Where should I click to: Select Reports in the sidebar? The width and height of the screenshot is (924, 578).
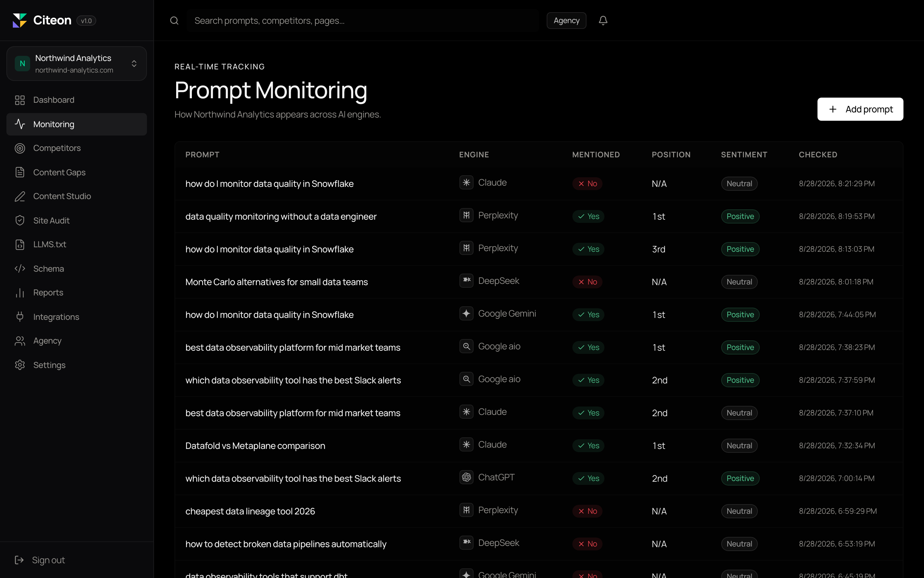point(76,293)
